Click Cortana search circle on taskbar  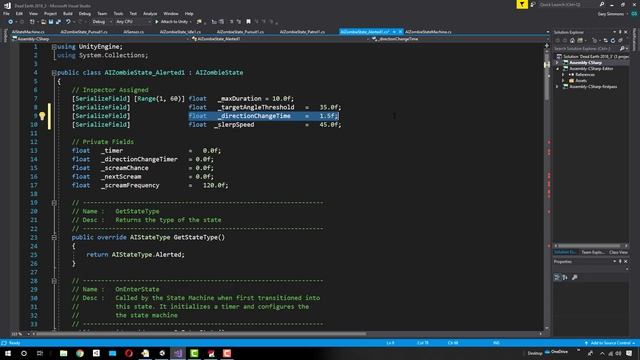pos(24,353)
